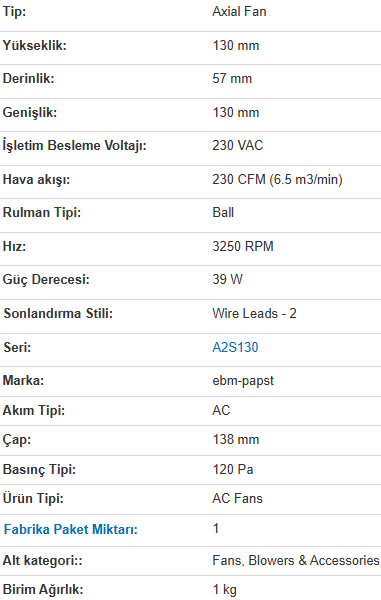Select the 3250 RPM speed value
This screenshot has height=600, width=381.
243,246
